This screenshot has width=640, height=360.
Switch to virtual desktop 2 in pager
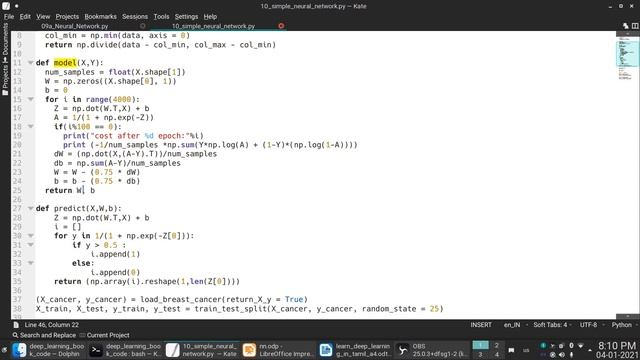click(496, 346)
